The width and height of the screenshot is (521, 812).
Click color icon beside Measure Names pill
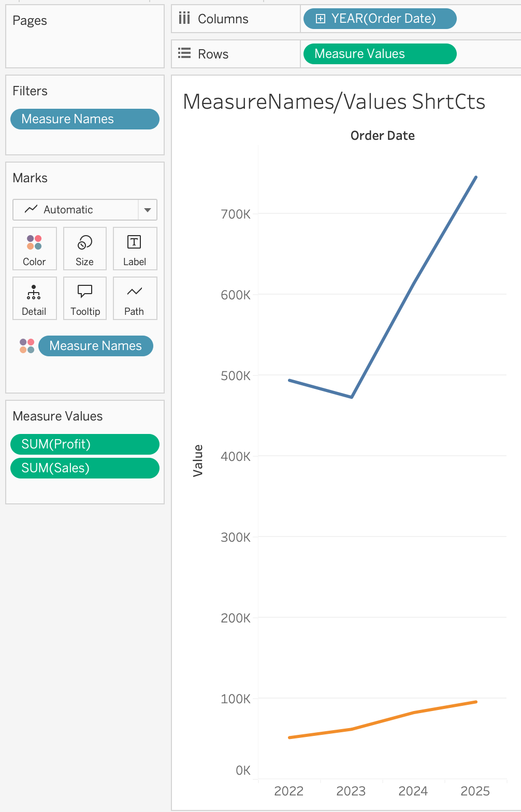27,346
